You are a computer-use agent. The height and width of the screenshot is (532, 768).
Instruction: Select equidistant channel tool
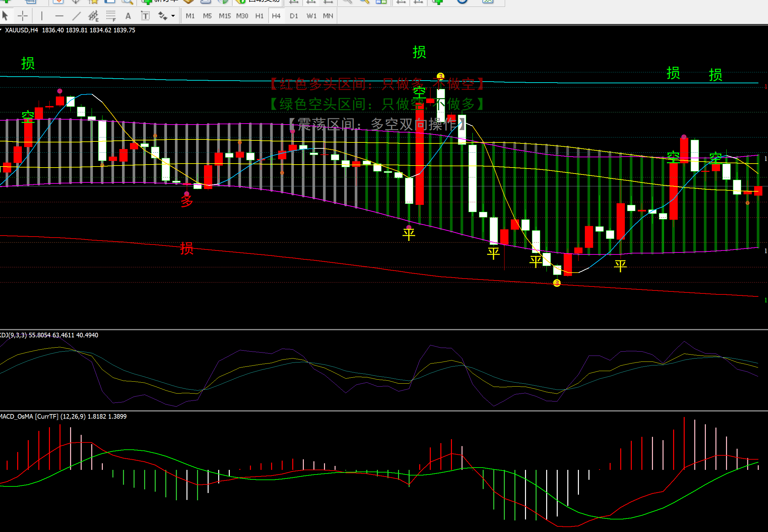[x=93, y=16]
